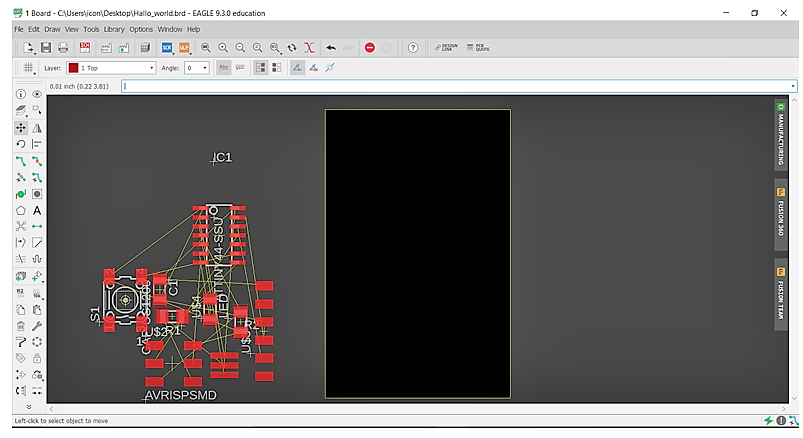Expand the New file icon dropdown
The width and height of the screenshot is (803, 438).
[x=34, y=53]
